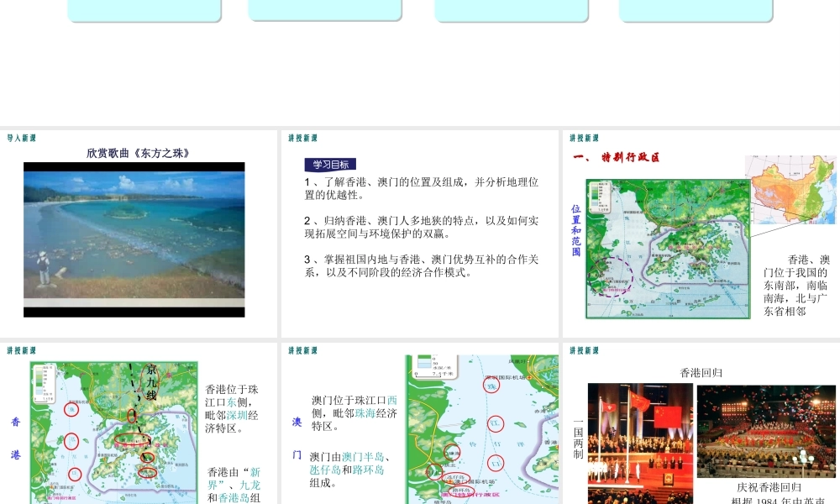Image resolution: width=840 pixels, height=504 pixels.
Task: Click the 香港回归 slide title
Action: click(701, 373)
